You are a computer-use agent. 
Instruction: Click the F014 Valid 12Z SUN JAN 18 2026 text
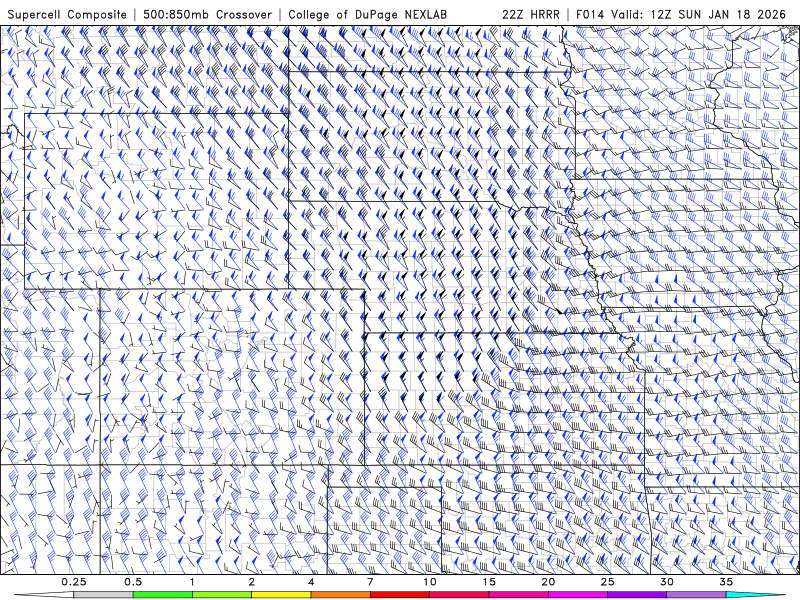click(681, 14)
